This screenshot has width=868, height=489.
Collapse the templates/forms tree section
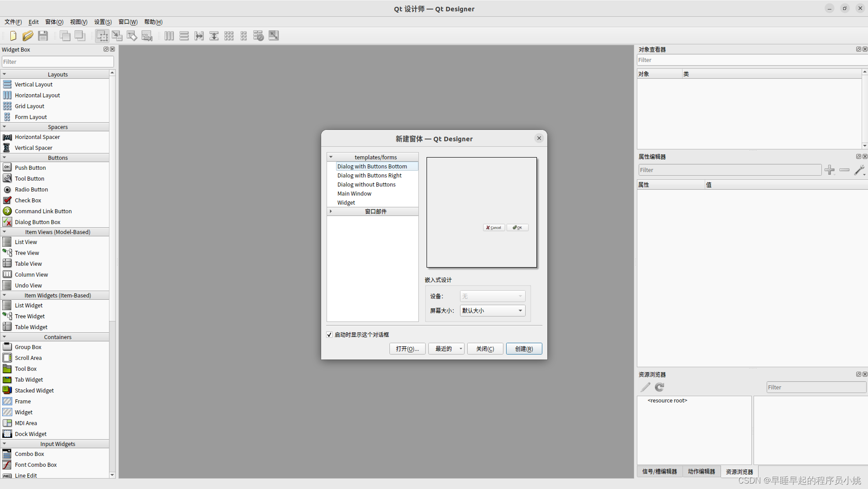(x=331, y=157)
